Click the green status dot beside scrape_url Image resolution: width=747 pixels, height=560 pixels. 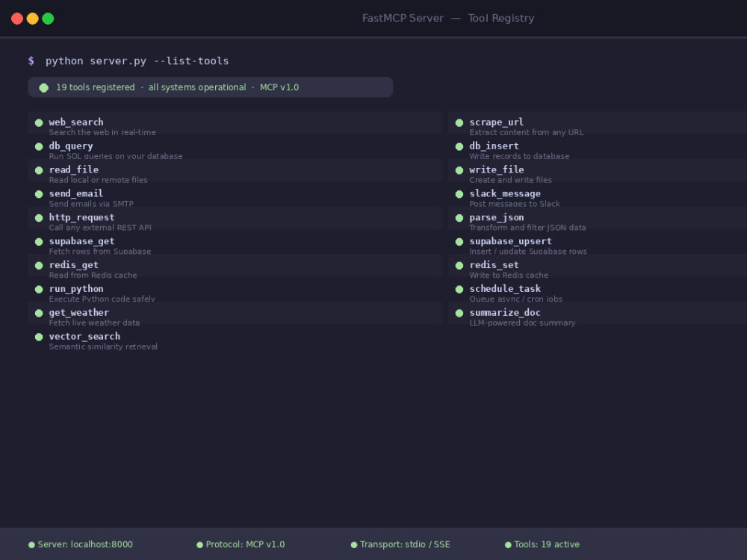[x=459, y=123]
